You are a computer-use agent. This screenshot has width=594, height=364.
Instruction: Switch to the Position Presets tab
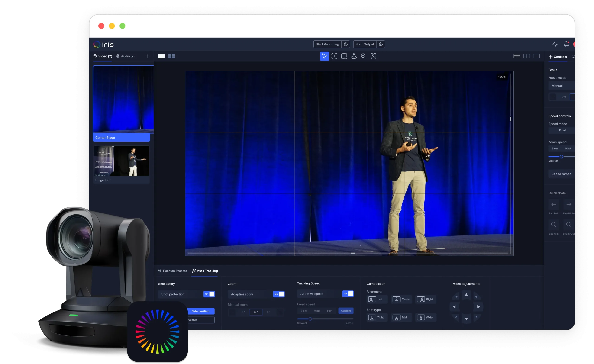point(172,271)
